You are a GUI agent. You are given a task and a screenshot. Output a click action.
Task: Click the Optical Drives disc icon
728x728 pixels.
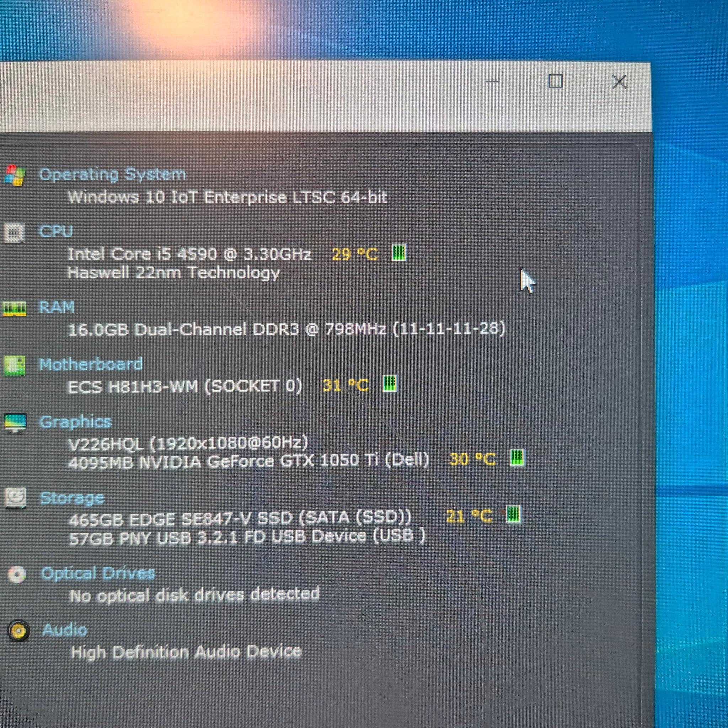click(x=17, y=575)
